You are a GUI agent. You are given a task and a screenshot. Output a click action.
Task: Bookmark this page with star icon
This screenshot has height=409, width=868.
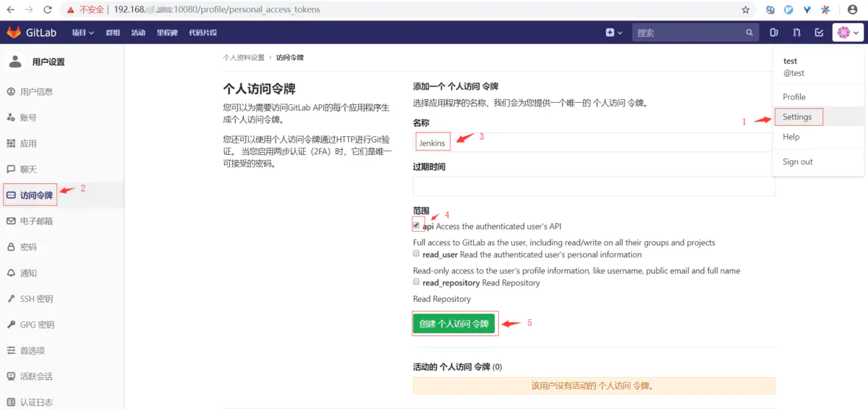[x=746, y=10]
